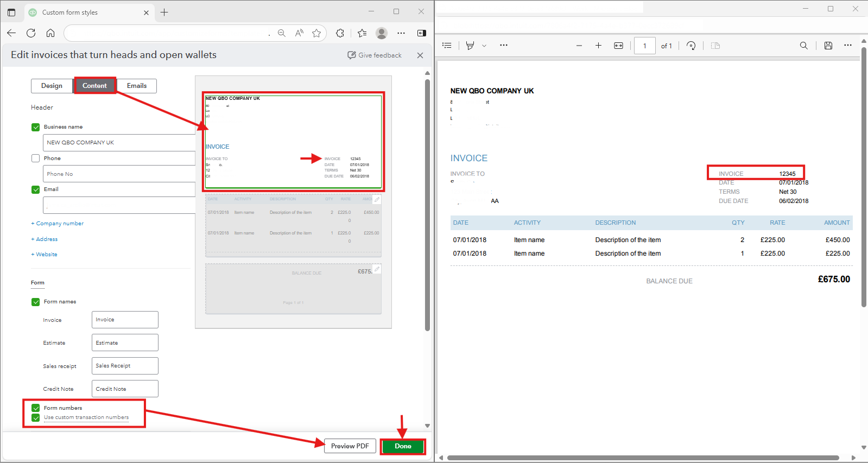Toggle Use custom transaction numbers checkbox
The width and height of the screenshot is (868, 463).
36,417
